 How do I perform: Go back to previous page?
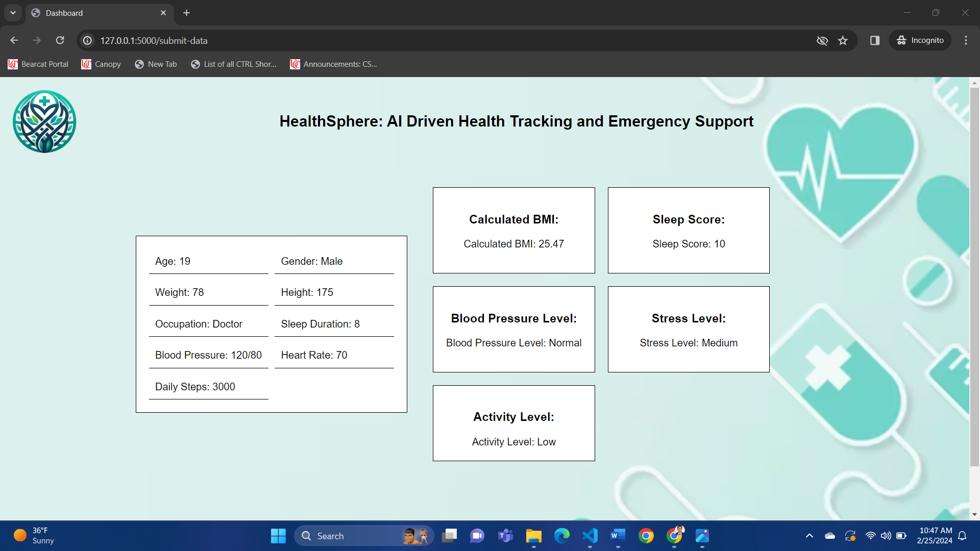click(14, 40)
